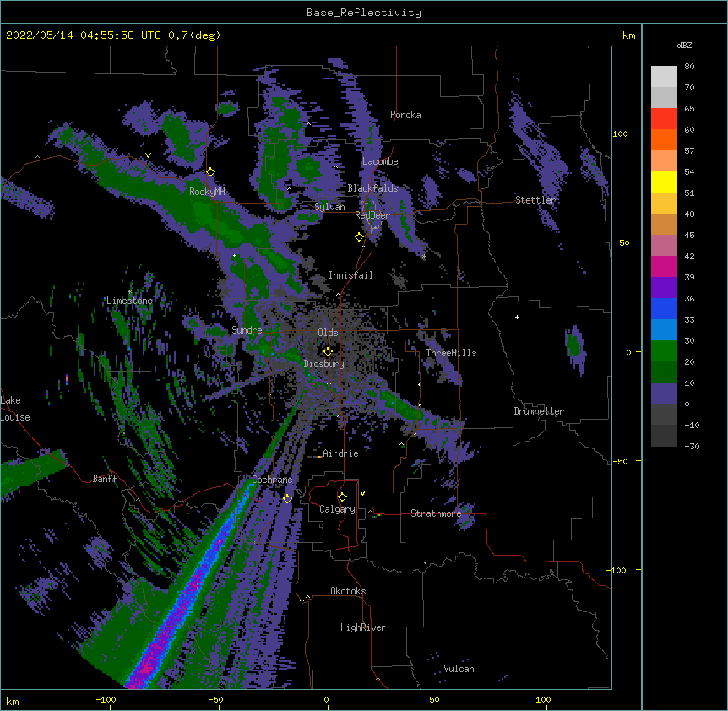Click the yellow diamond marker below RedDeer

[360, 237]
